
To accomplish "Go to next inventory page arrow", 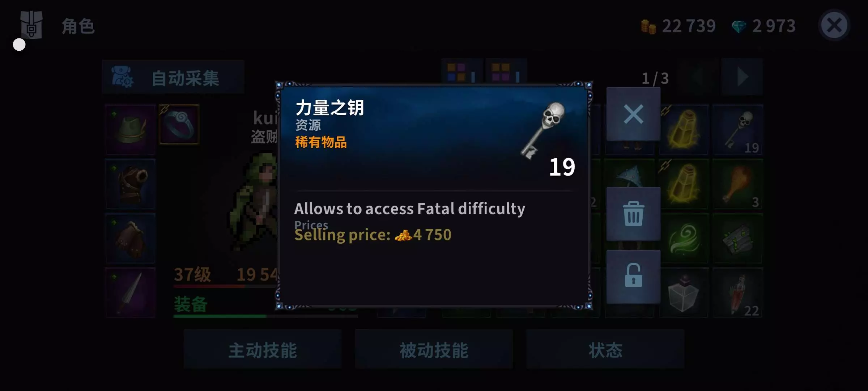I will (x=742, y=77).
